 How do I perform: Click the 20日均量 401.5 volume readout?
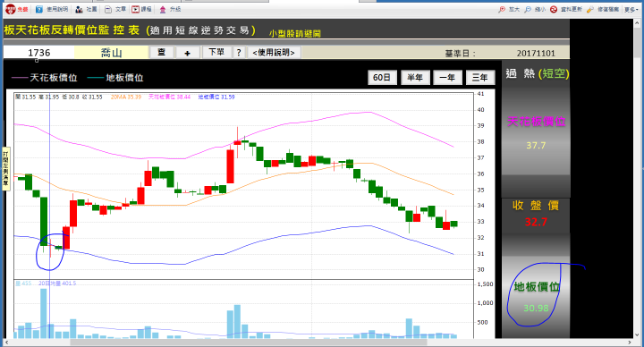click(57, 284)
